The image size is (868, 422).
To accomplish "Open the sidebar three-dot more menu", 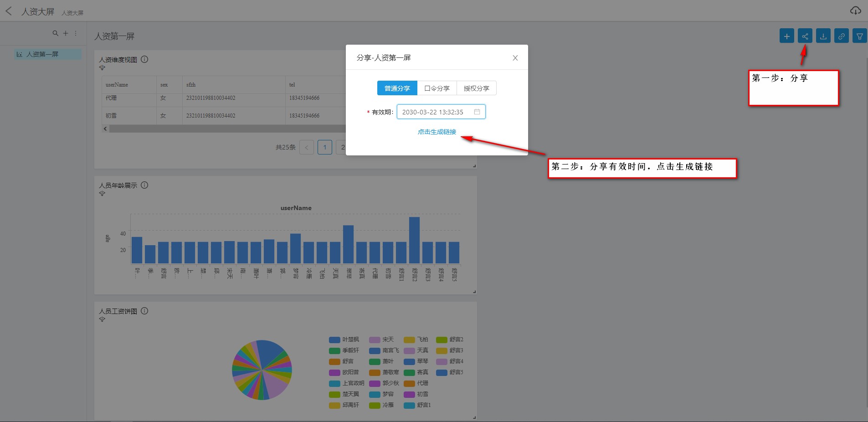I will (x=76, y=33).
